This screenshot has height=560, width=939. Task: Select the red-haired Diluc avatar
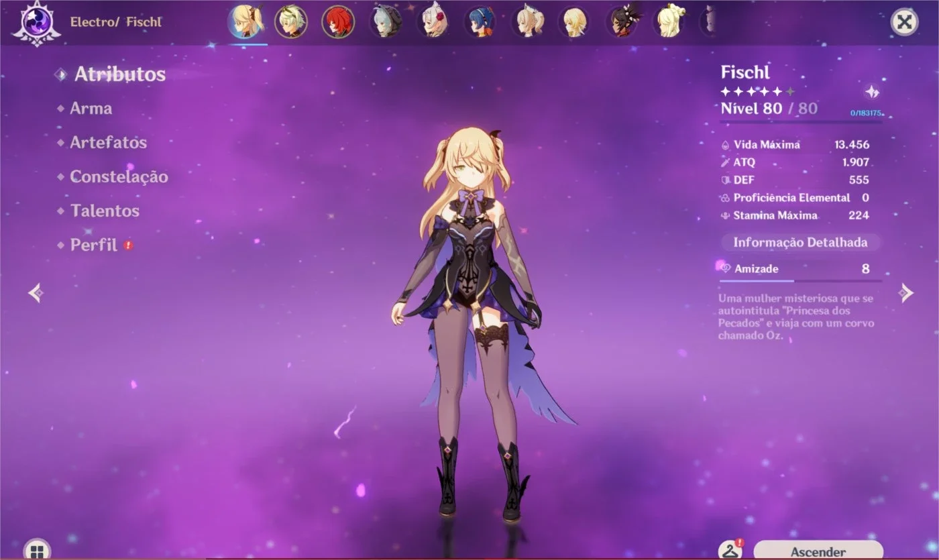coord(338,21)
